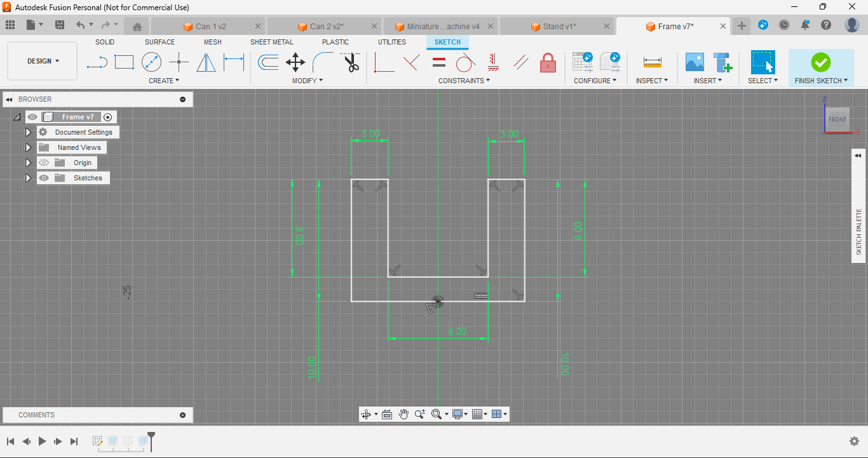Activate the Trim scissors tool

pos(351,62)
